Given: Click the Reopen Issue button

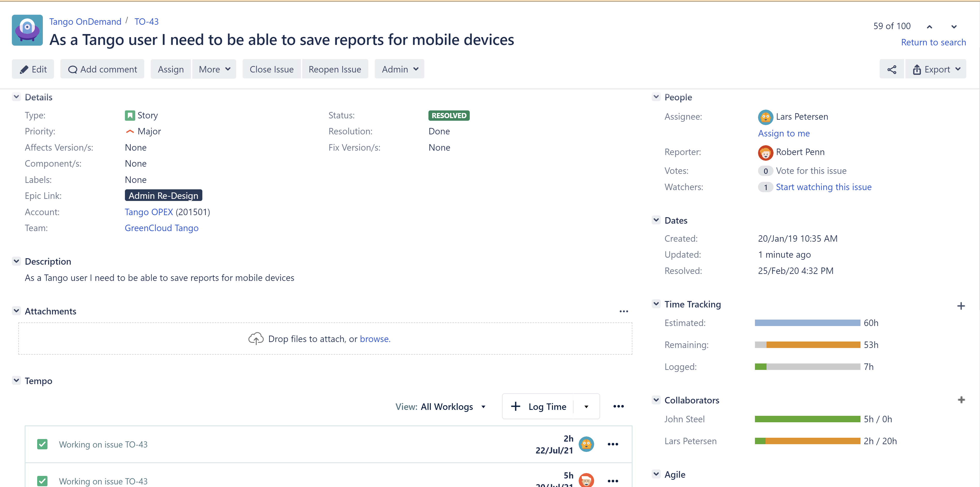Looking at the screenshot, I should [334, 69].
